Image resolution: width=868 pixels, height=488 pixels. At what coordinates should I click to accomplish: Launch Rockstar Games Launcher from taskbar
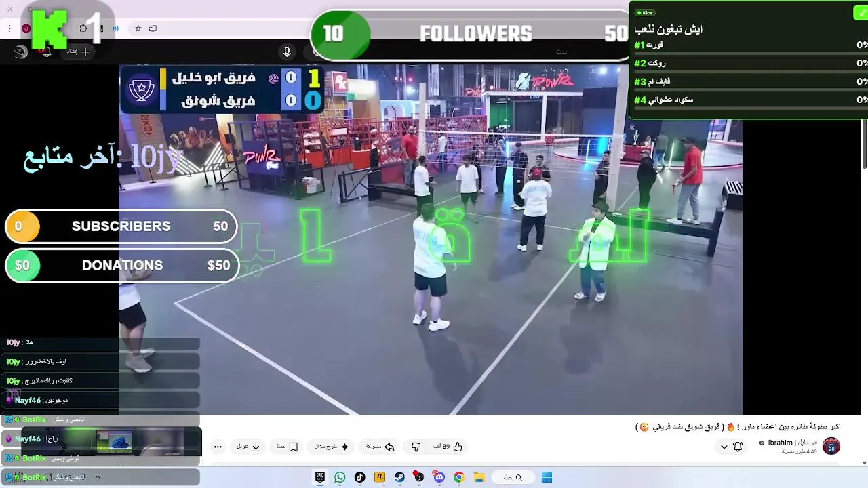point(380,477)
